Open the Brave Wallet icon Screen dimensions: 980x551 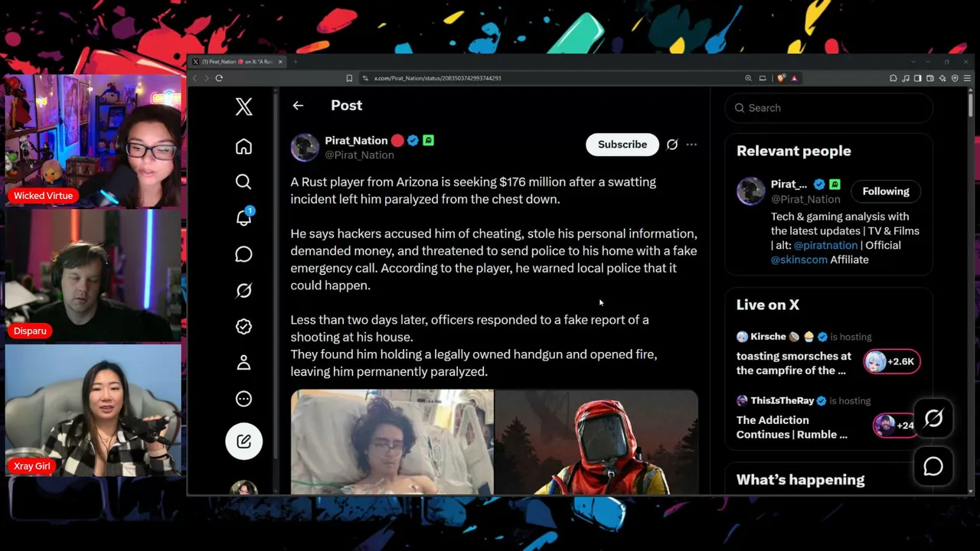[x=930, y=78]
